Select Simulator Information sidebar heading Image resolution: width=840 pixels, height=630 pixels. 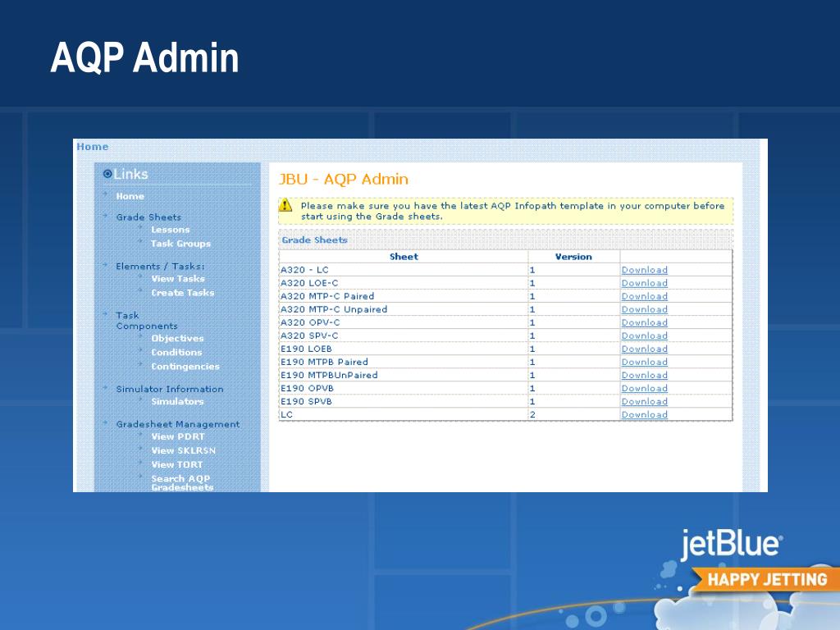coord(169,389)
